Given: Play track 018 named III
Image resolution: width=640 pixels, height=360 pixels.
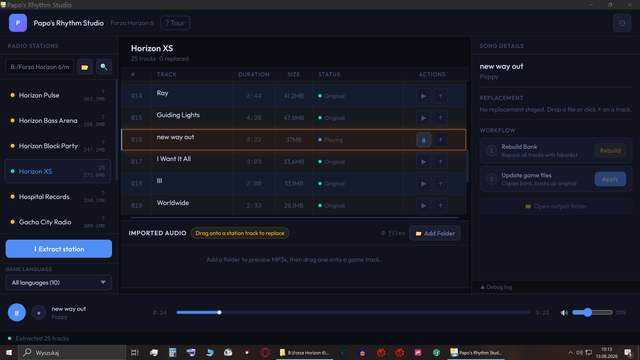Looking at the screenshot, I should click(423, 184).
